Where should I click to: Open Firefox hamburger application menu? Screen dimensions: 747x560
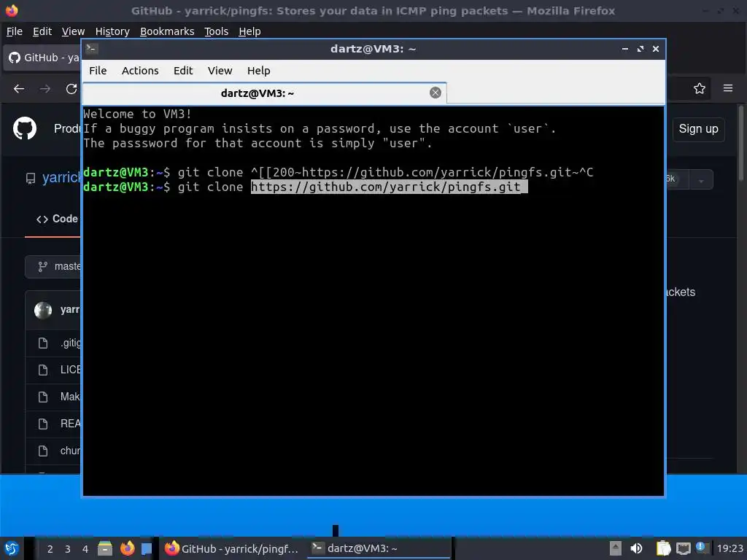(728, 88)
